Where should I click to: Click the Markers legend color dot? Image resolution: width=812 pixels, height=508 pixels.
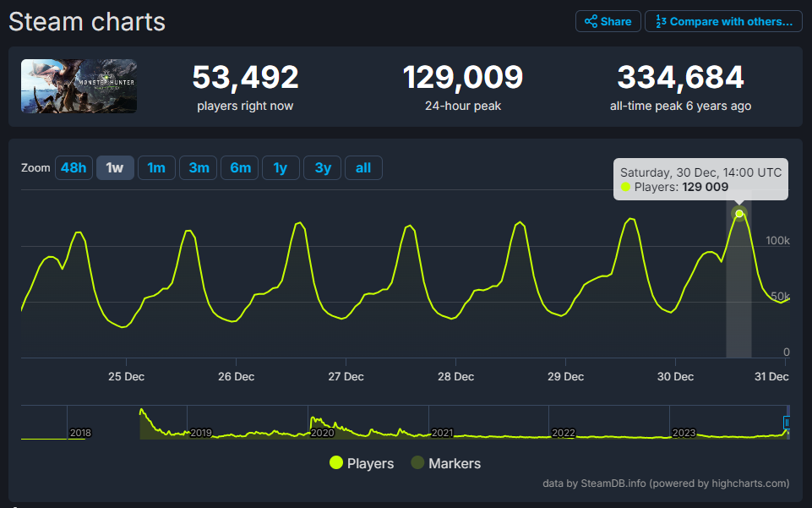pyautogui.click(x=417, y=462)
